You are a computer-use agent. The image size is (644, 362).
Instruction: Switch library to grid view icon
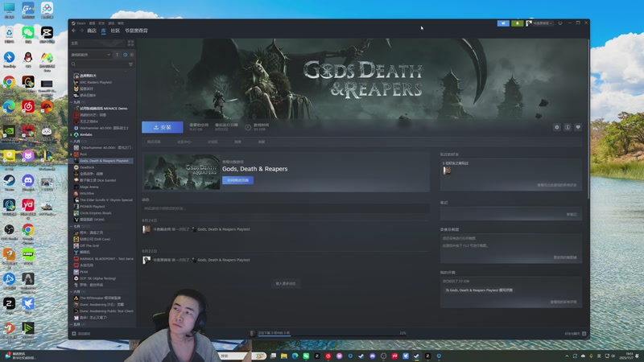click(x=130, y=43)
